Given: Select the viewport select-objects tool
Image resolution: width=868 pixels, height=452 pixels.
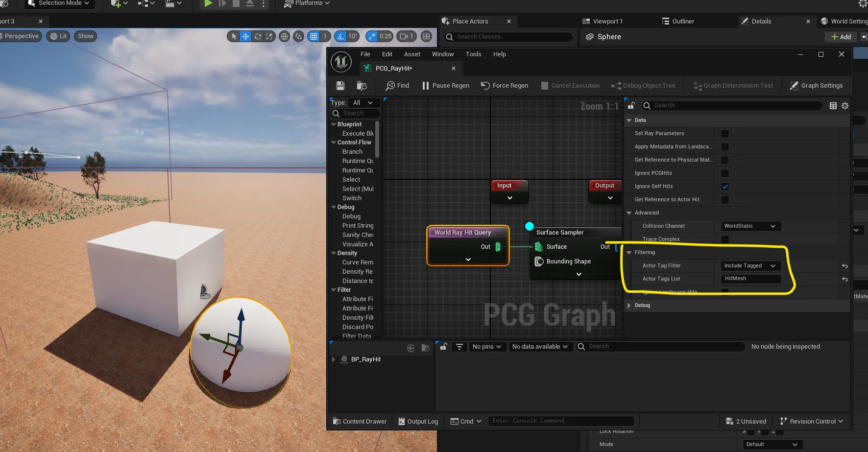Looking at the screenshot, I should pos(234,36).
